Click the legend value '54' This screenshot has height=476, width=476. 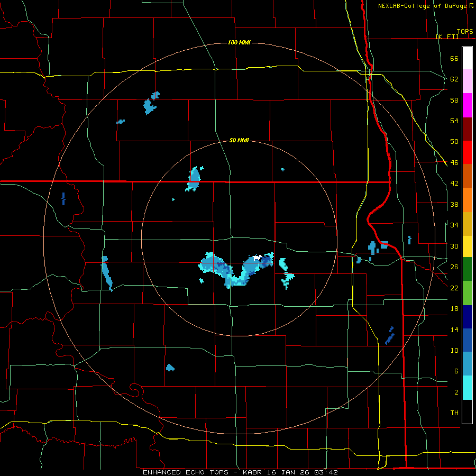pyautogui.click(x=454, y=121)
